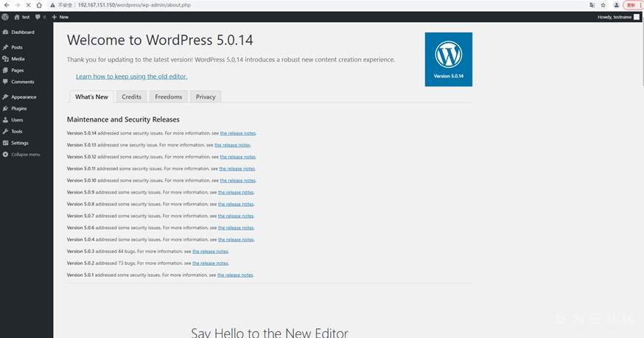Click the user avatar in admin bar

point(637,17)
